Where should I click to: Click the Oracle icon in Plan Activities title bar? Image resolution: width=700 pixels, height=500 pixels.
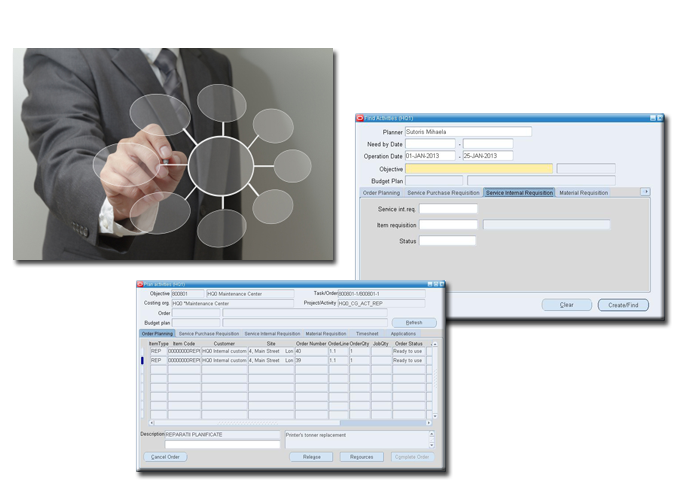click(141, 284)
